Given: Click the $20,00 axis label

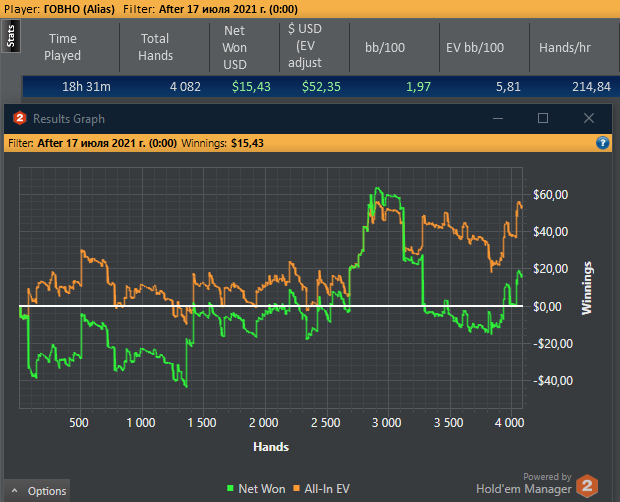Looking at the screenshot, I should click(x=550, y=269).
